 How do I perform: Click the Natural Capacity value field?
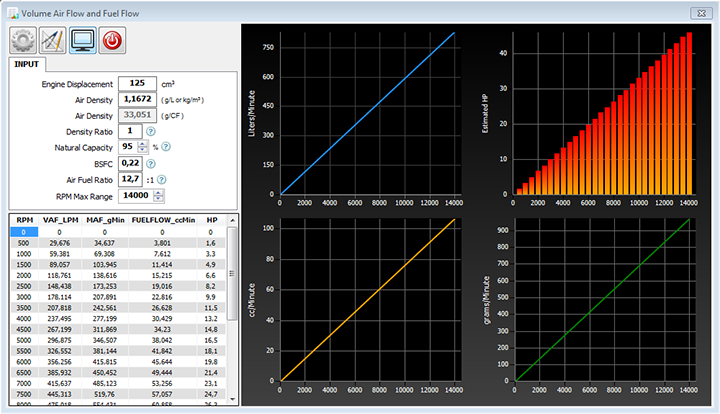pyautogui.click(x=128, y=147)
